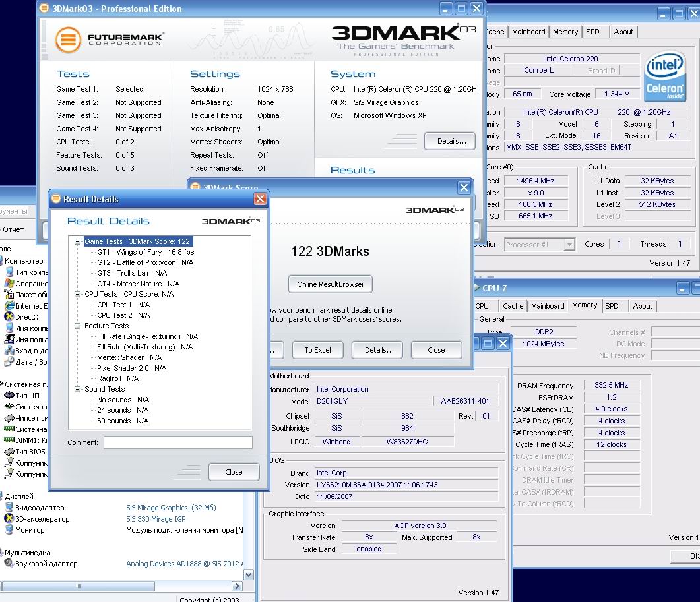The image size is (700, 602).
Task: Select GT1 - Wings of Fury row
Action: click(x=146, y=252)
